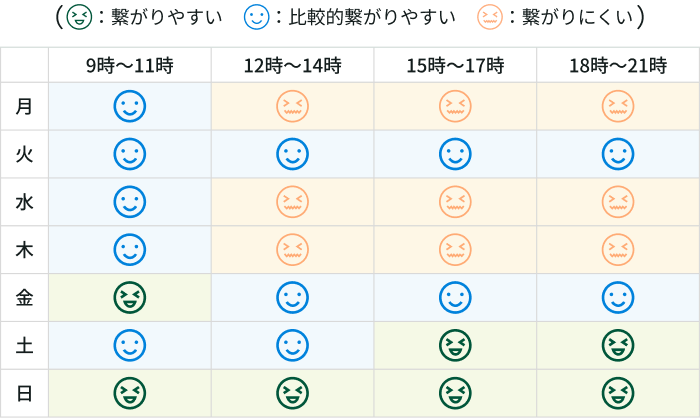Image resolution: width=700 pixels, height=418 pixels.
Task: Click blue legend icon for 比較的繋がりやすい
Action: point(258,17)
